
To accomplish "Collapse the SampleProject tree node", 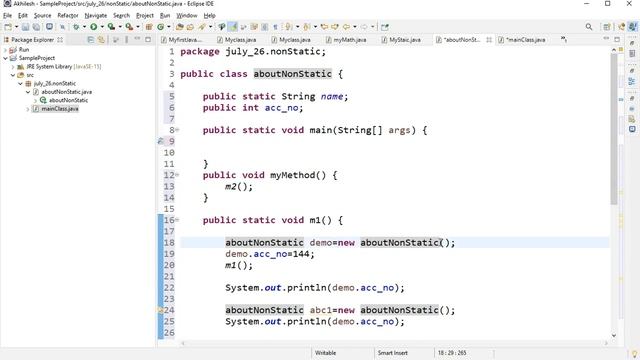I will 5,58.
